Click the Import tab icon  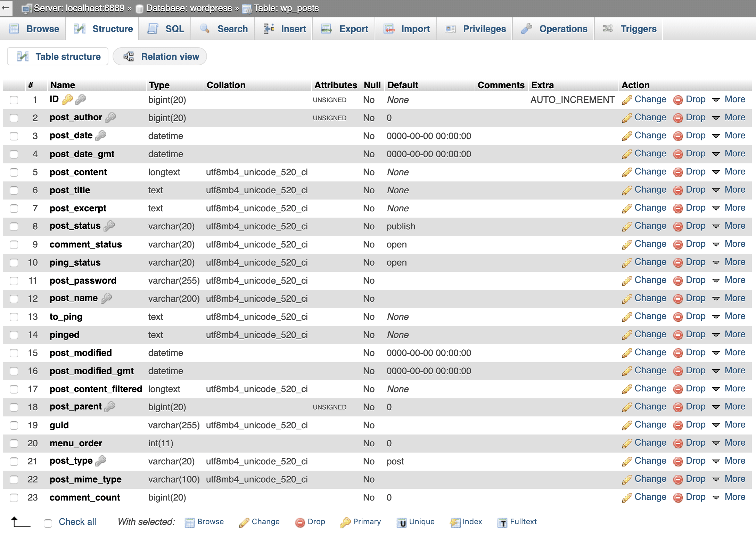coord(389,29)
